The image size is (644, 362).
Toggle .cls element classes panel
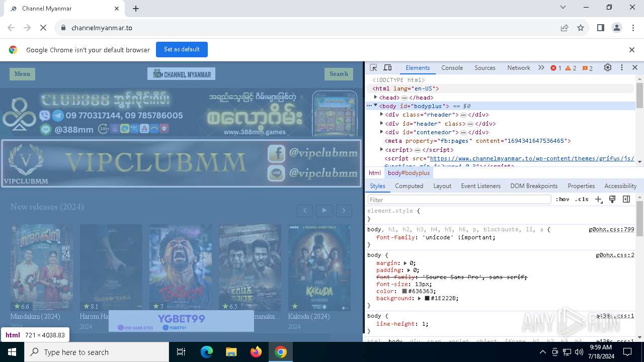(582, 200)
